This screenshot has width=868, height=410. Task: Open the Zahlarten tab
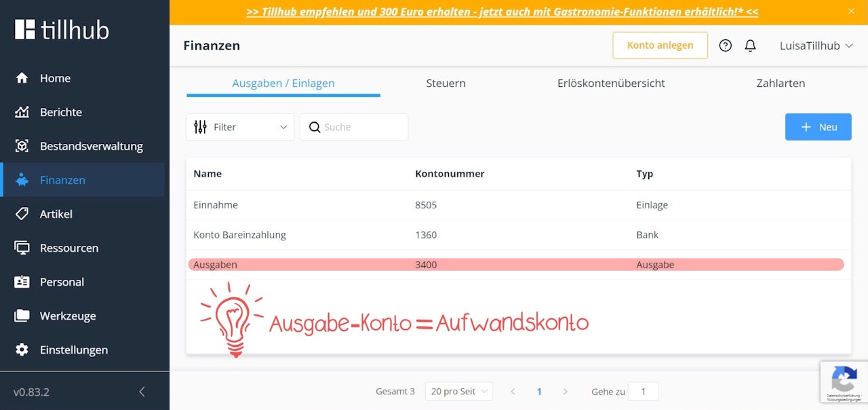click(x=781, y=83)
